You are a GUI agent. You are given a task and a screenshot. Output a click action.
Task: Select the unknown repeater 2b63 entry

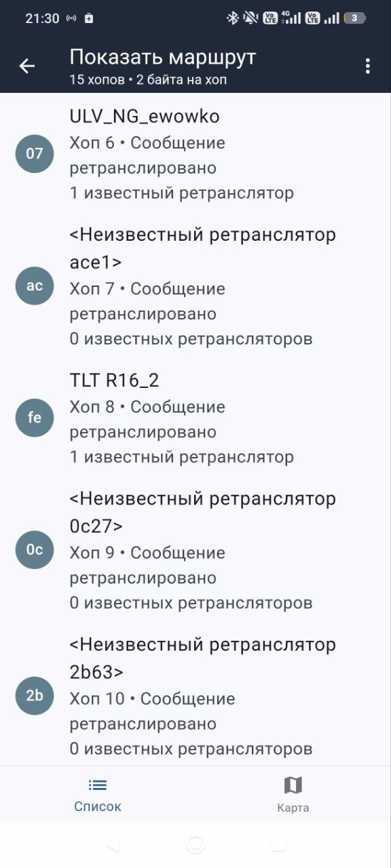[195, 695]
